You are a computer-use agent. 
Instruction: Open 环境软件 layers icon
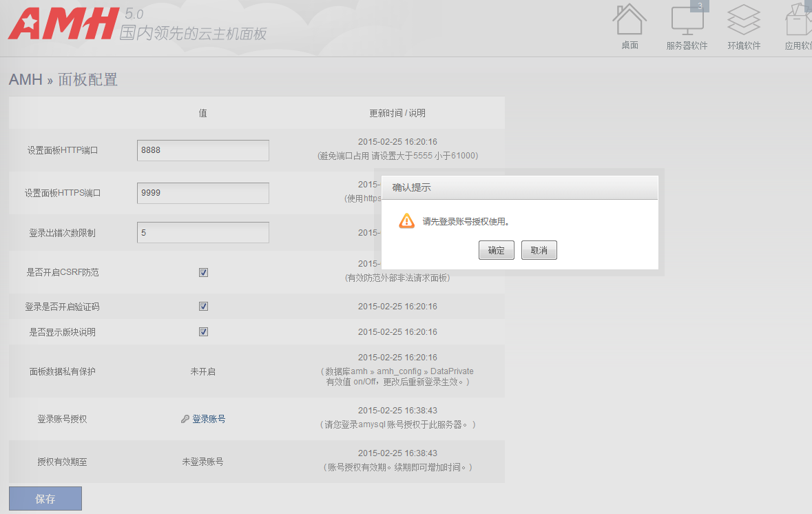click(x=744, y=21)
